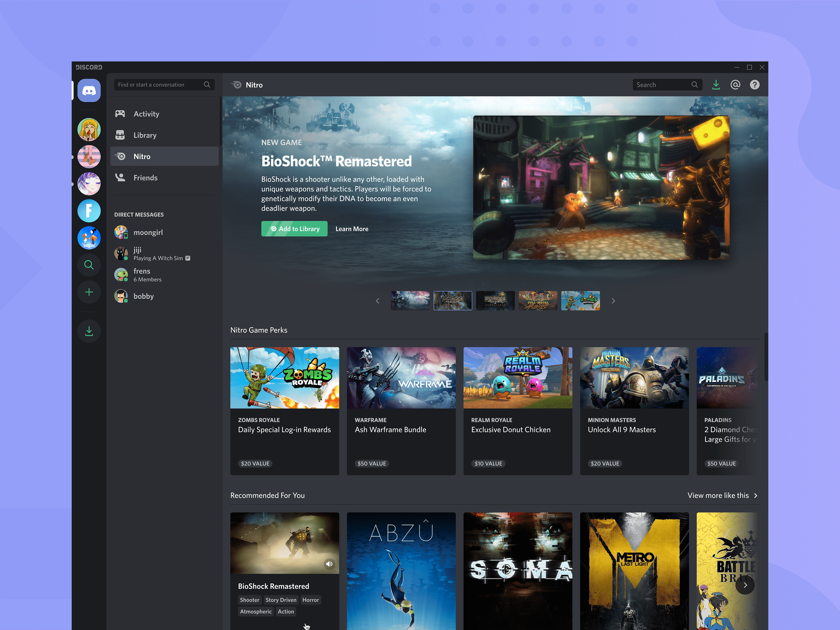This screenshot has width=840, height=630.
Task: Click Learn More for BioShock Remastered
Action: (351, 229)
